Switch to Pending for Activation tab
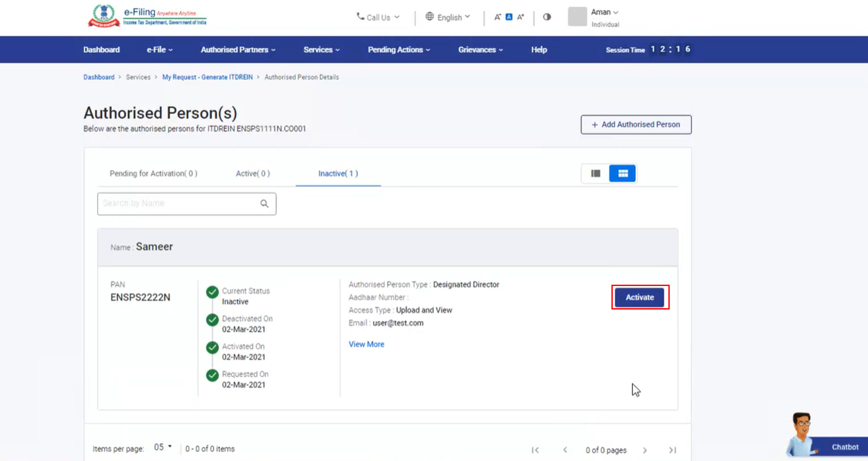Screen dimensions: 868x461 (x=154, y=174)
